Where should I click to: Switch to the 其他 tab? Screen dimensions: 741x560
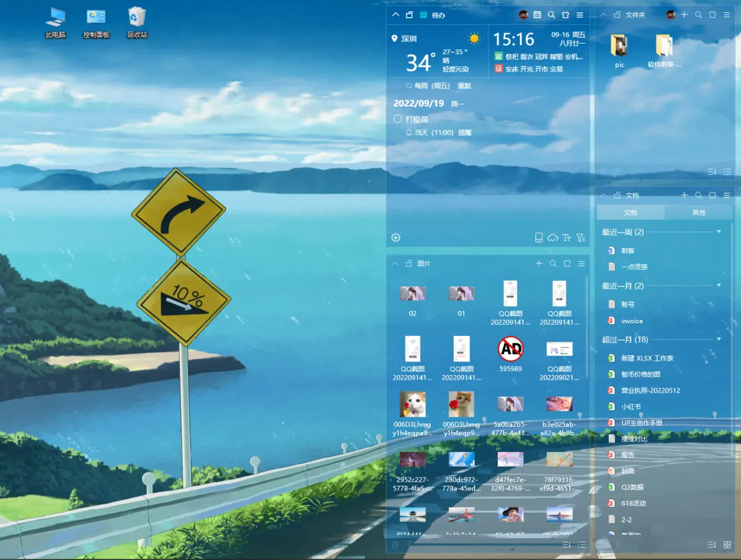tap(699, 212)
